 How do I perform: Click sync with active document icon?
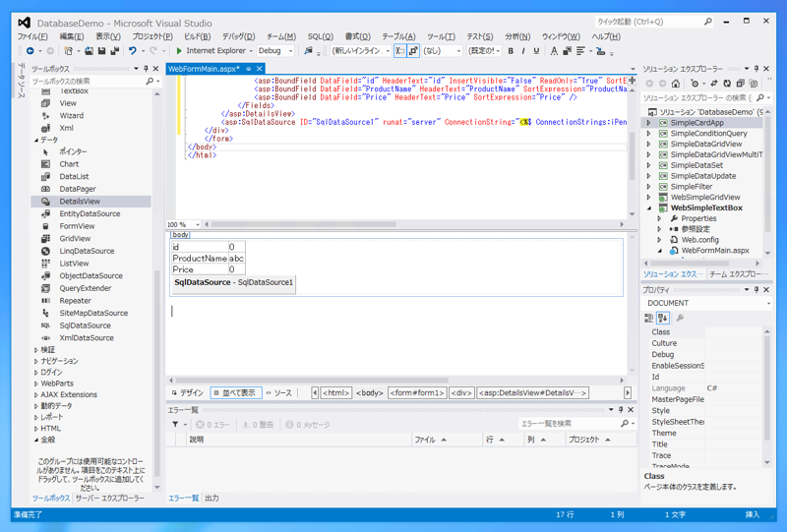(x=714, y=84)
